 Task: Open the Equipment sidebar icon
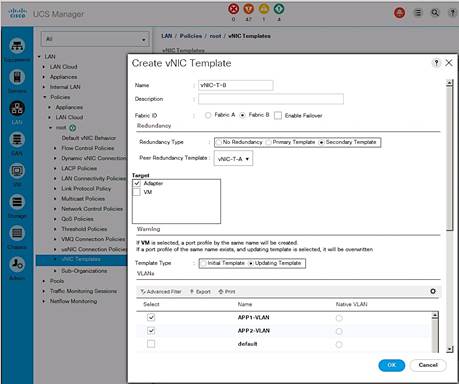point(17,46)
